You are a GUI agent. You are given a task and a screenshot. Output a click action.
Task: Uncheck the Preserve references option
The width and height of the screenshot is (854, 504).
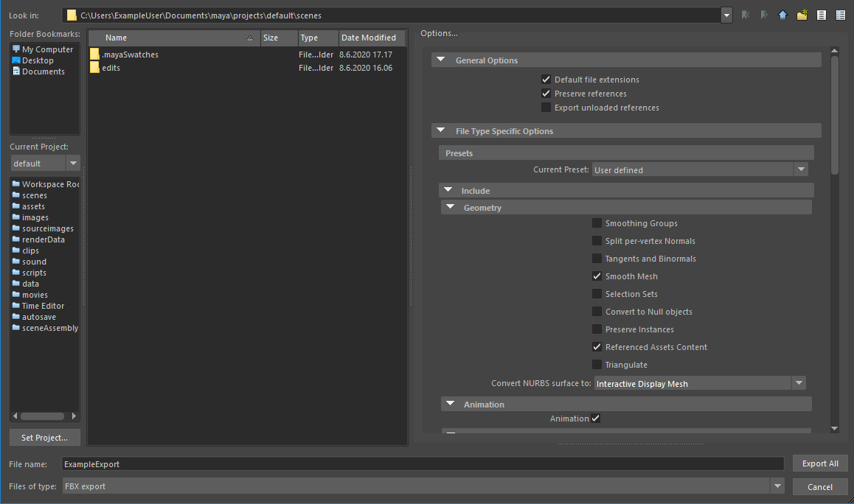coord(546,94)
